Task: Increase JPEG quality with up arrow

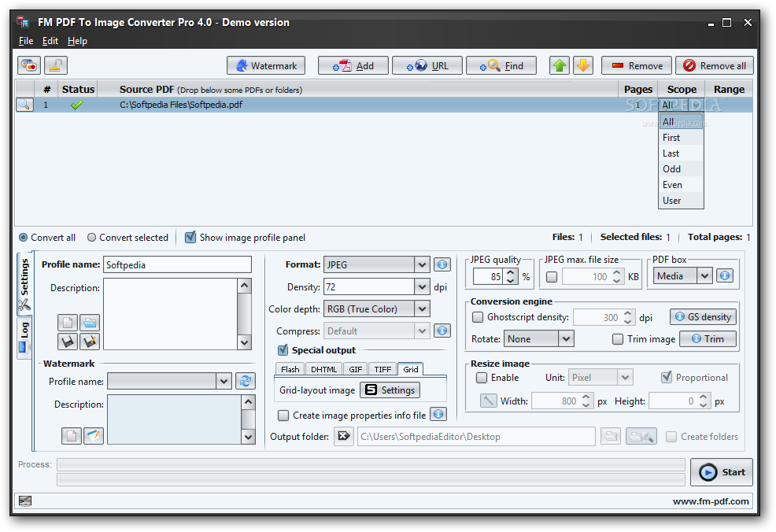Action: (x=511, y=272)
